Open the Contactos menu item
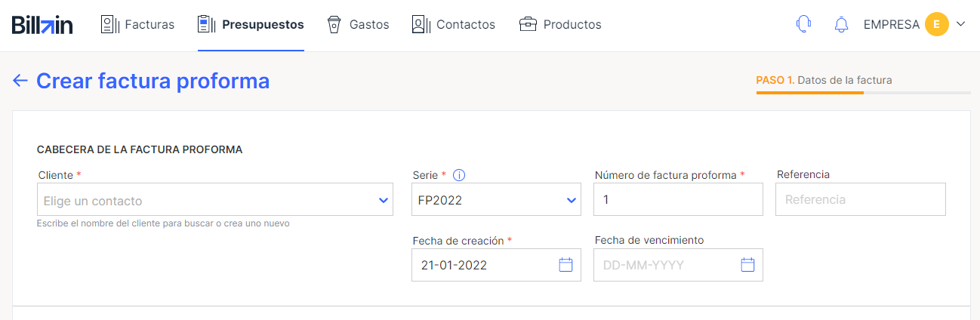The image size is (980, 320). pyautogui.click(x=454, y=24)
